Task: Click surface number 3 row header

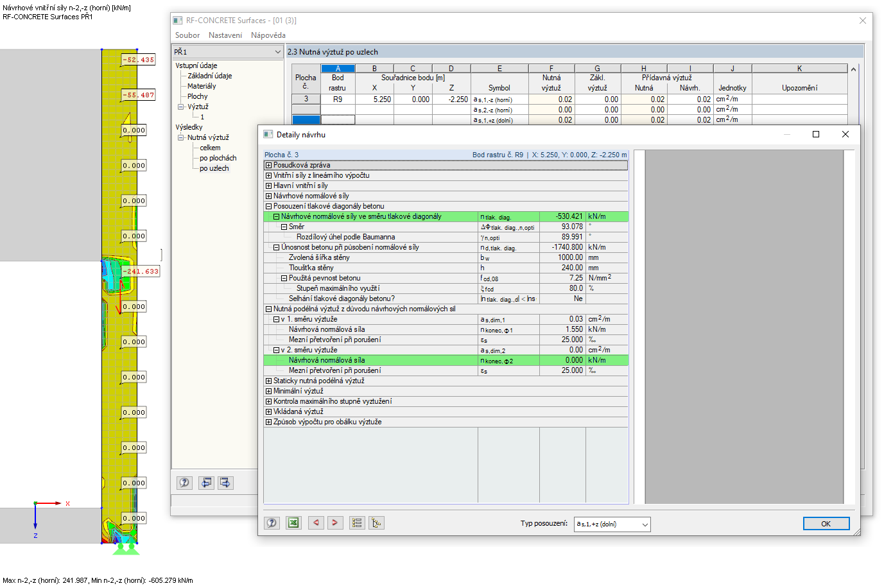Action: click(306, 99)
